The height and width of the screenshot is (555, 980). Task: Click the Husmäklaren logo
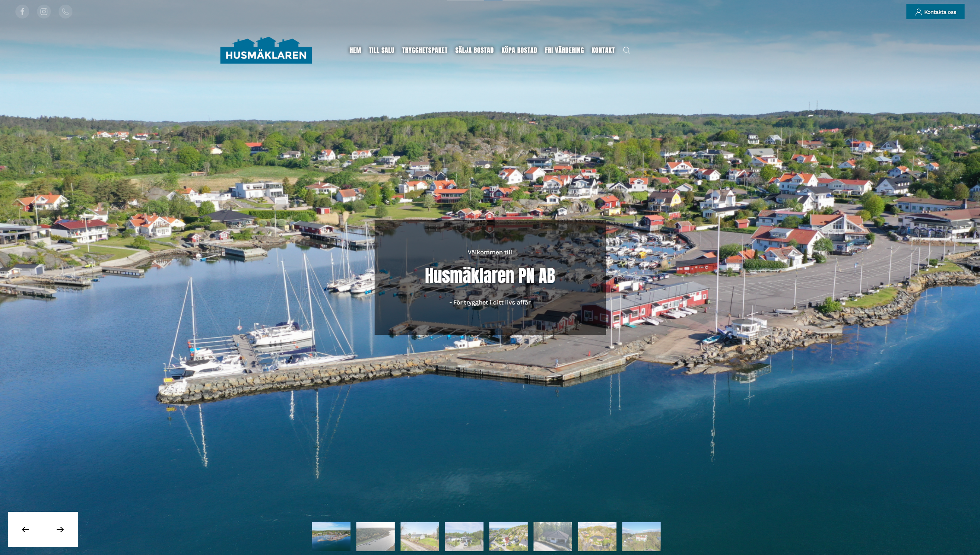(x=266, y=50)
